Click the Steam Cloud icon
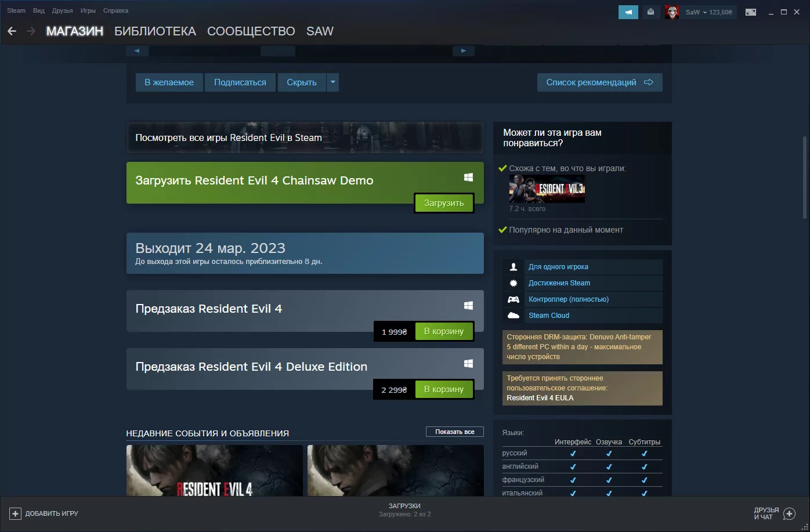This screenshot has width=810, height=532. coord(514,316)
